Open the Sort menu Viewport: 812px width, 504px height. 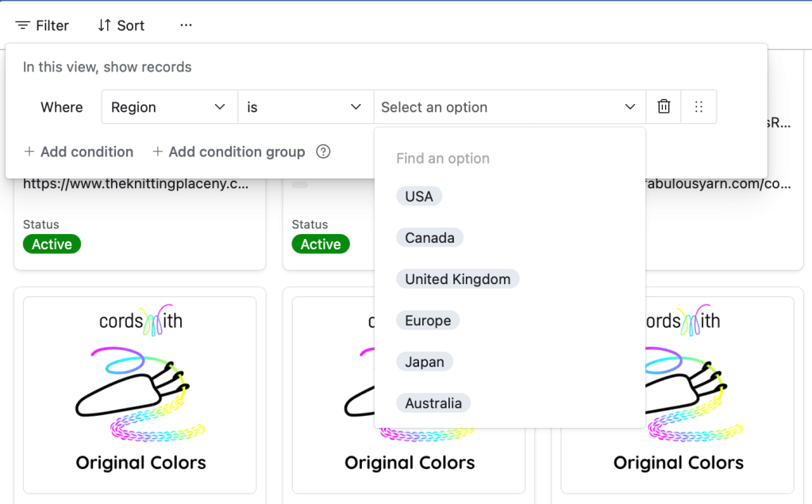pyautogui.click(x=121, y=25)
